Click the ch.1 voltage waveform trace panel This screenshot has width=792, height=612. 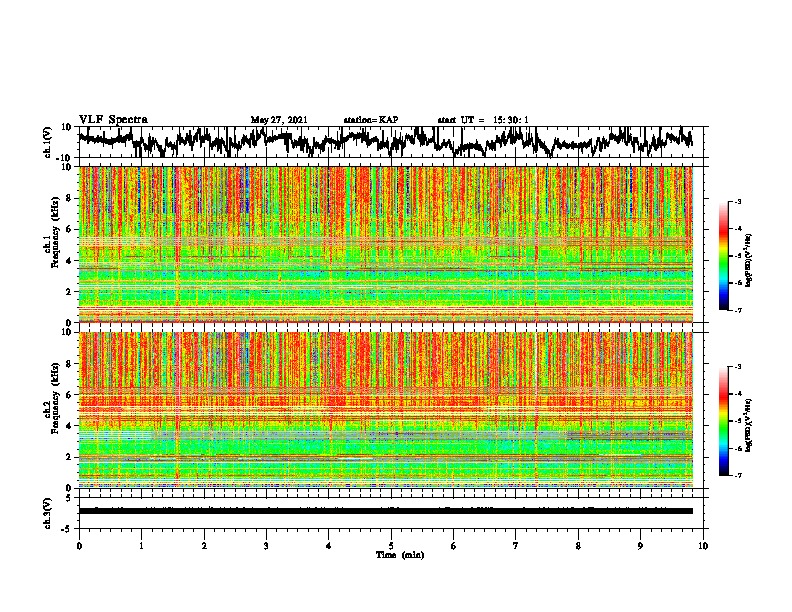(391, 142)
